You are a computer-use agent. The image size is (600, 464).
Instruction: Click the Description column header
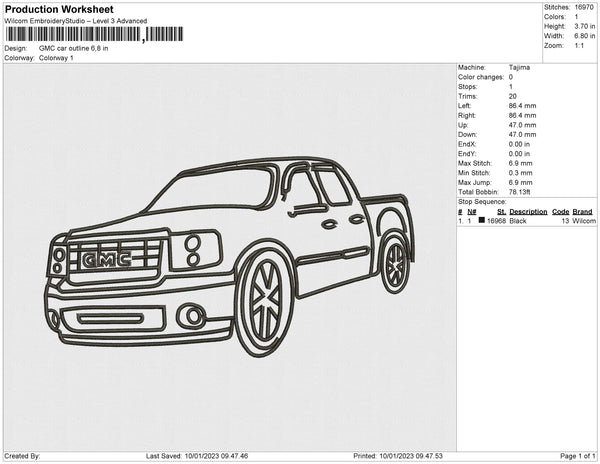coord(528,212)
